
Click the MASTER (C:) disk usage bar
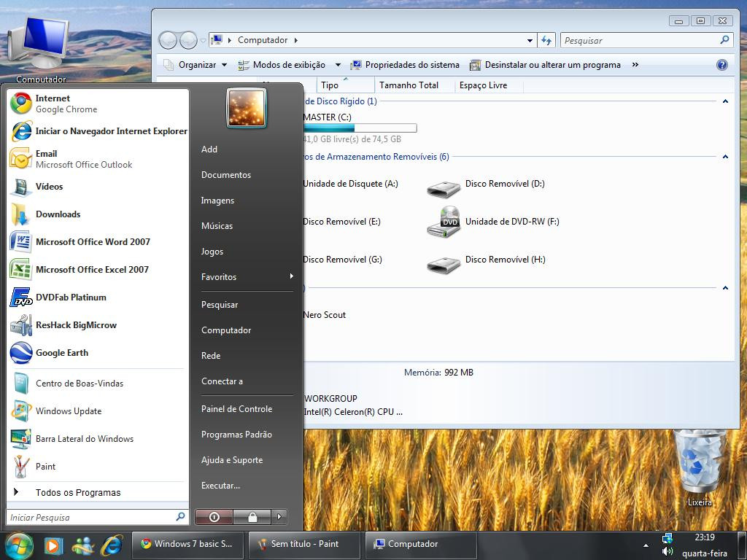[x=360, y=128]
